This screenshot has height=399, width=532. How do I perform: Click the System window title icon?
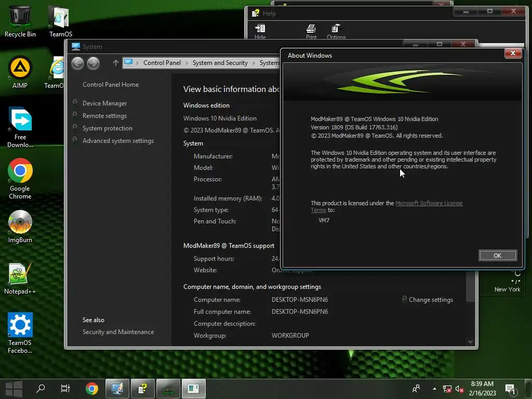click(x=76, y=46)
